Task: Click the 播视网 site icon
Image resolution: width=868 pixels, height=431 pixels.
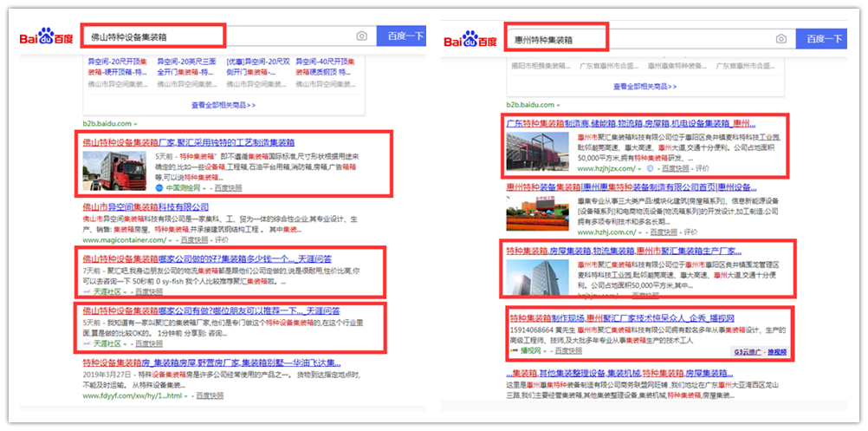Action: point(515,350)
